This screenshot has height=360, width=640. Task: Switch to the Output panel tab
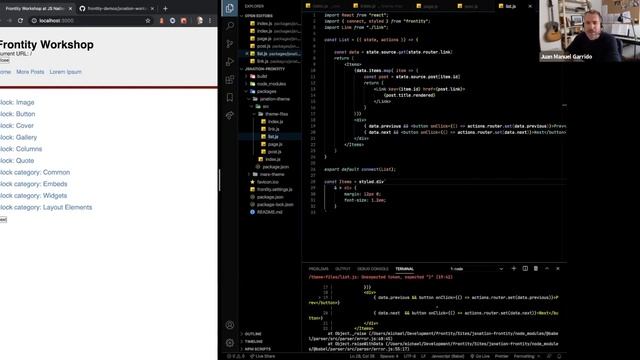point(342,269)
